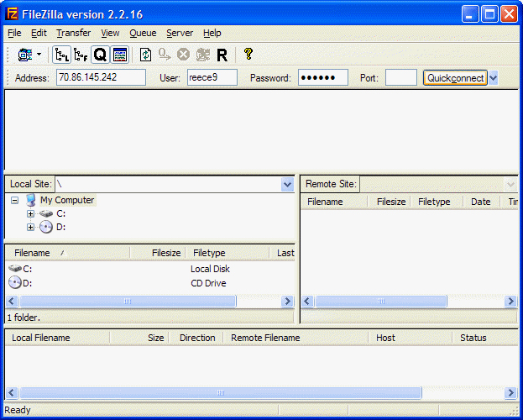Click the local file list horizontal scrollbar thumb
523x420 pixels.
pos(128,302)
